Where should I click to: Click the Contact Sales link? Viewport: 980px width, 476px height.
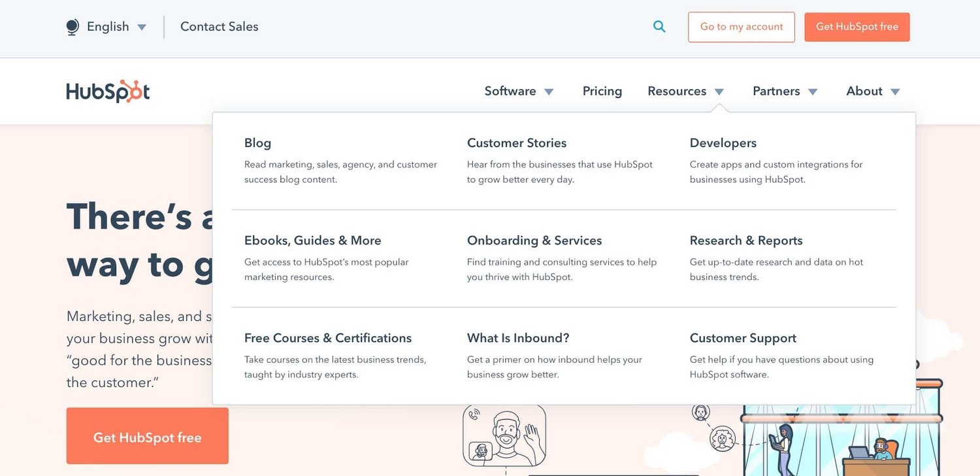click(x=219, y=27)
